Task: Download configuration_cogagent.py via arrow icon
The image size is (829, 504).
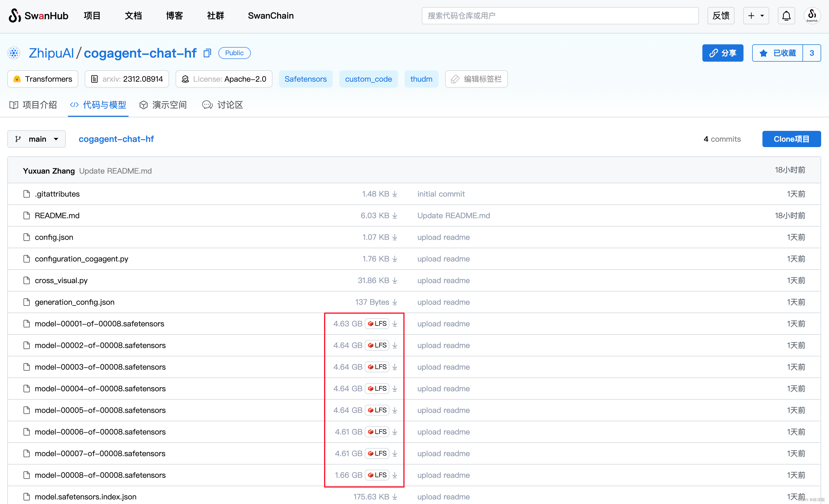Action: click(x=395, y=259)
